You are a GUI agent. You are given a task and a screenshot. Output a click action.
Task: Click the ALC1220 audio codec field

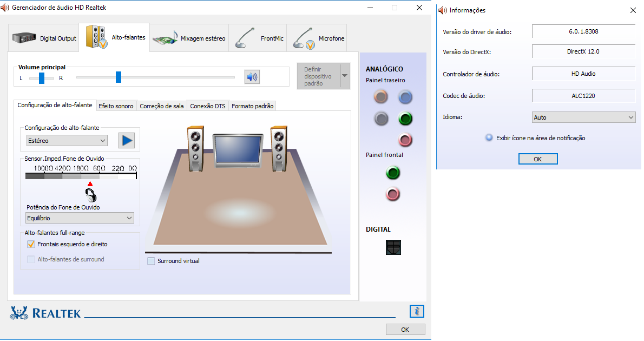click(x=583, y=96)
